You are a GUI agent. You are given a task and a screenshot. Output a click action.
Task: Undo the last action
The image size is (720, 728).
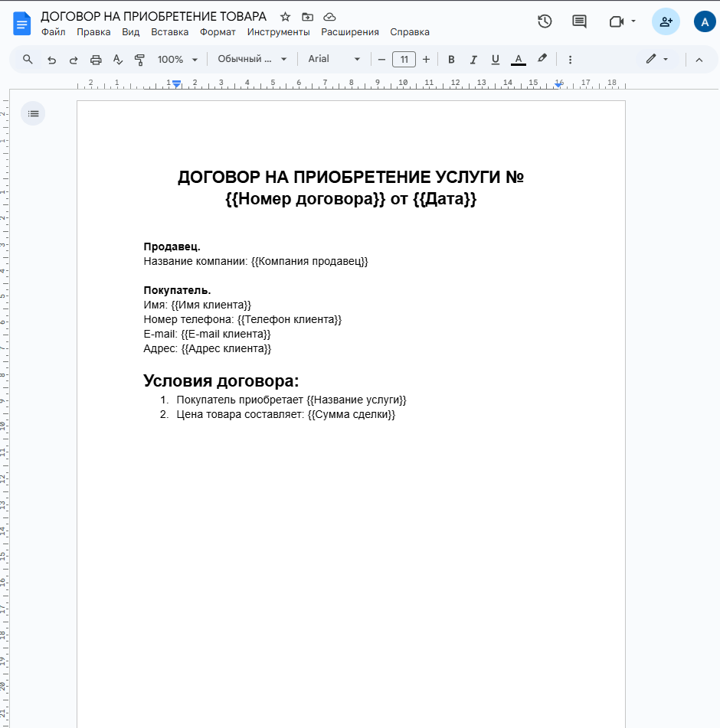(51, 59)
